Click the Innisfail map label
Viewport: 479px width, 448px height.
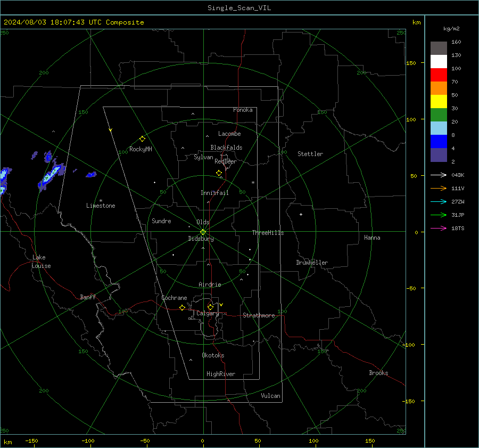[214, 193]
